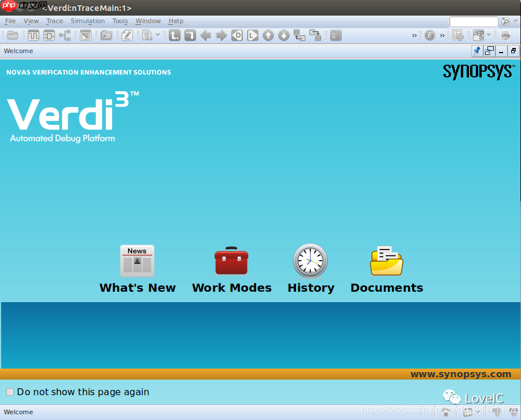Click the hierarchy browser toolbar icon

click(65, 35)
